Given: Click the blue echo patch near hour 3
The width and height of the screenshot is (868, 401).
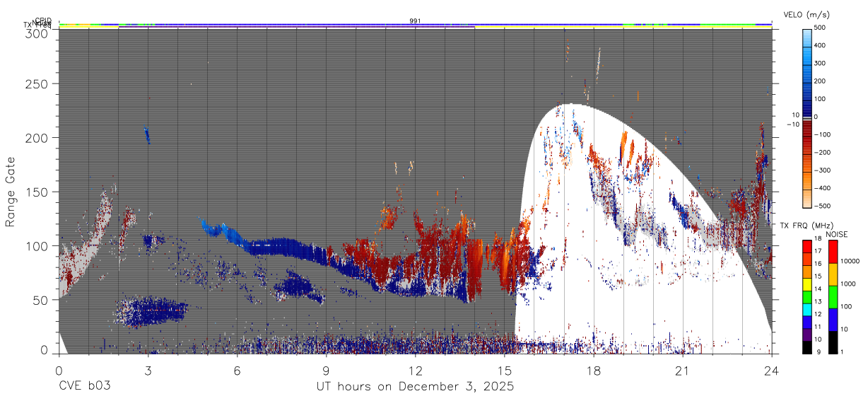Looking at the screenshot, I should click(152, 310).
